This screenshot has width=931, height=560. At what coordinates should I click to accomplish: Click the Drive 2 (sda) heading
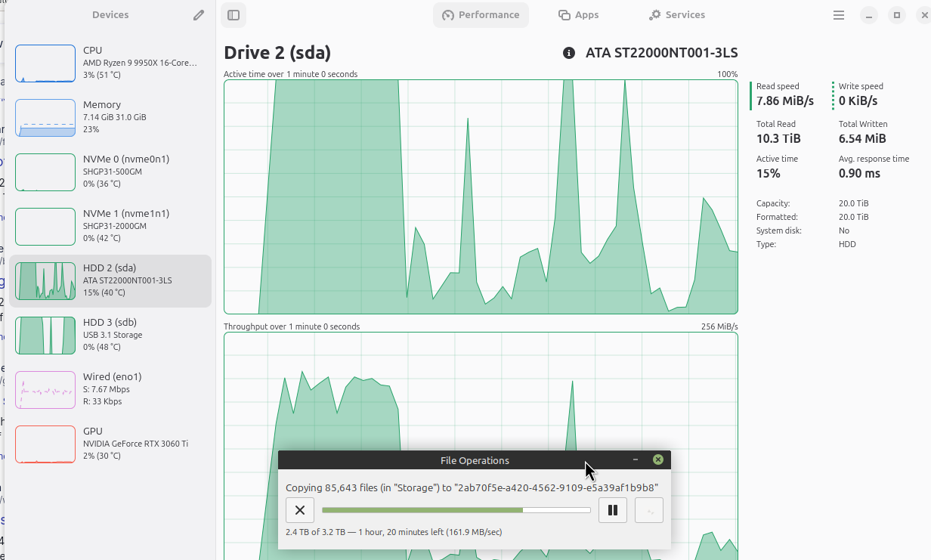click(x=277, y=53)
